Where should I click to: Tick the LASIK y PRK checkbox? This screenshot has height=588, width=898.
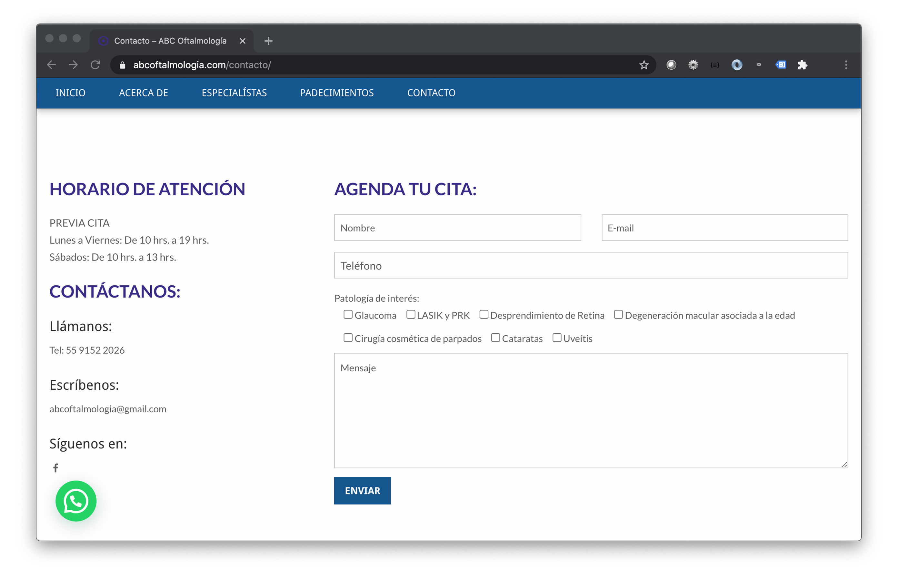coord(411,314)
